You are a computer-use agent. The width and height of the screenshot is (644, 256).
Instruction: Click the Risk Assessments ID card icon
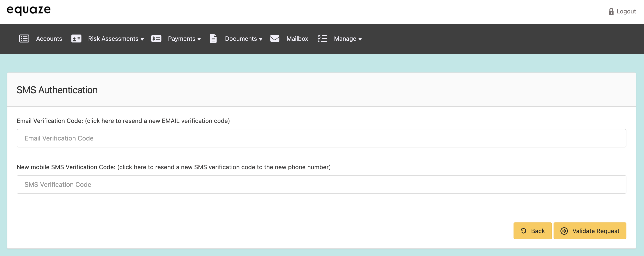76,38
